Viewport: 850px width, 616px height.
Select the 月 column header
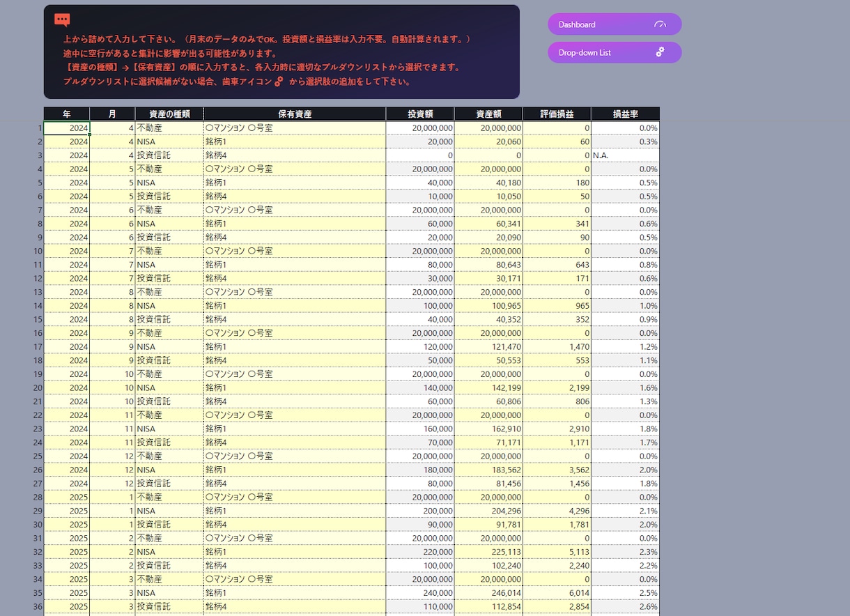tap(112, 114)
